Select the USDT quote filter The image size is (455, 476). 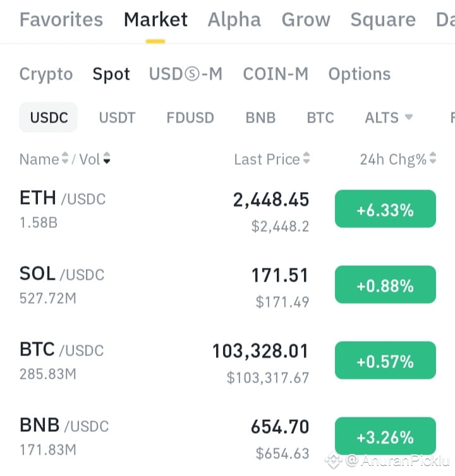pos(117,118)
